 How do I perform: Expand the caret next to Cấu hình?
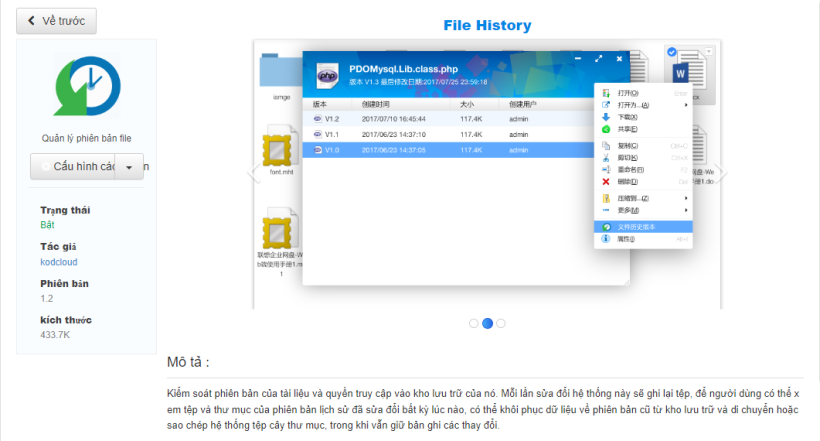pos(129,167)
